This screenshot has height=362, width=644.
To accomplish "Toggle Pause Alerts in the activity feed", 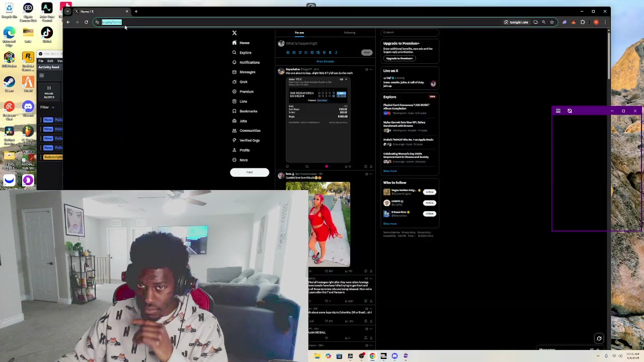I will (x=49, y=92).
